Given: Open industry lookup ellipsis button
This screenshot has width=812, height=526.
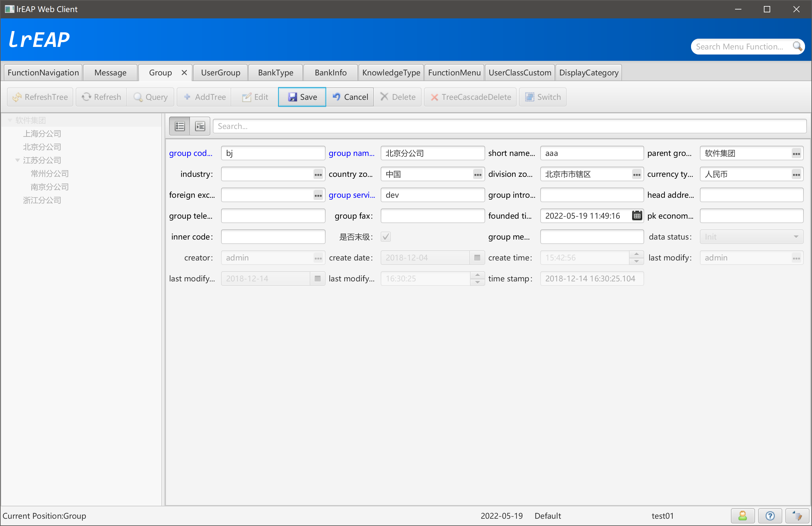Looking at the screenshot, I should (318, 174).
